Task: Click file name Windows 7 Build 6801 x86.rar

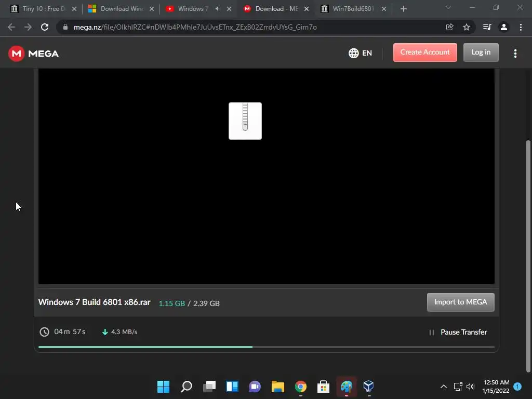Action: [x=95, y=302]
